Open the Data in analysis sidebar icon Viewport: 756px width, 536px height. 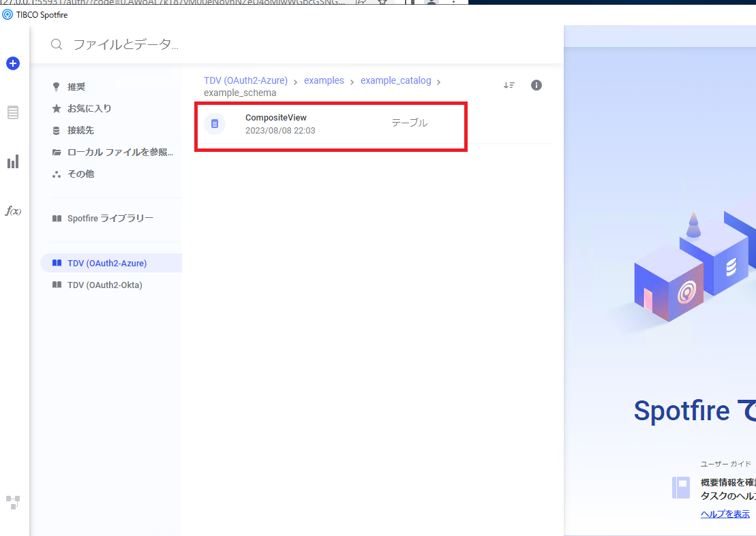13,112
